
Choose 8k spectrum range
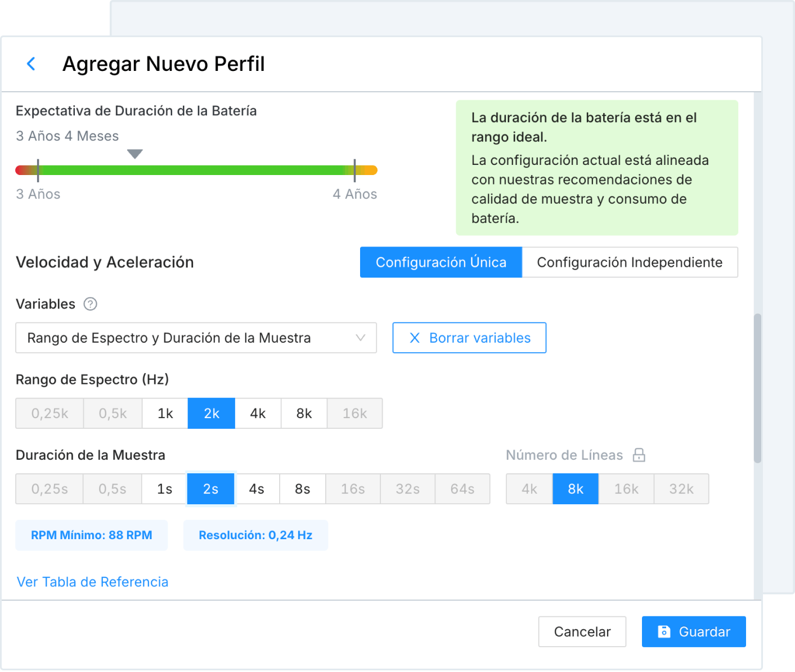[304, 414]
